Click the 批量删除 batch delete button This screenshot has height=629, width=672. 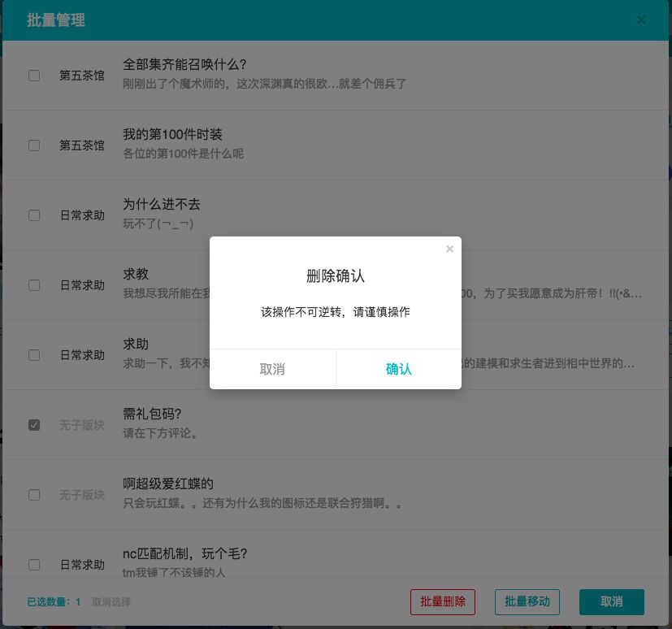click(442, 602)
